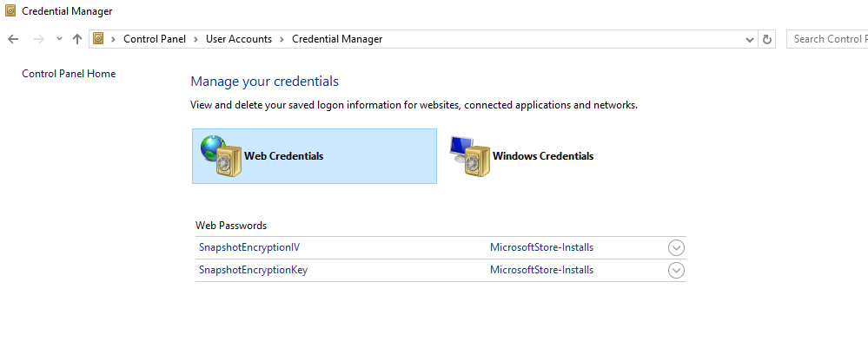Click the Credential Manager title bar icon
868x361 pixels.
click(x=10, y=11)
